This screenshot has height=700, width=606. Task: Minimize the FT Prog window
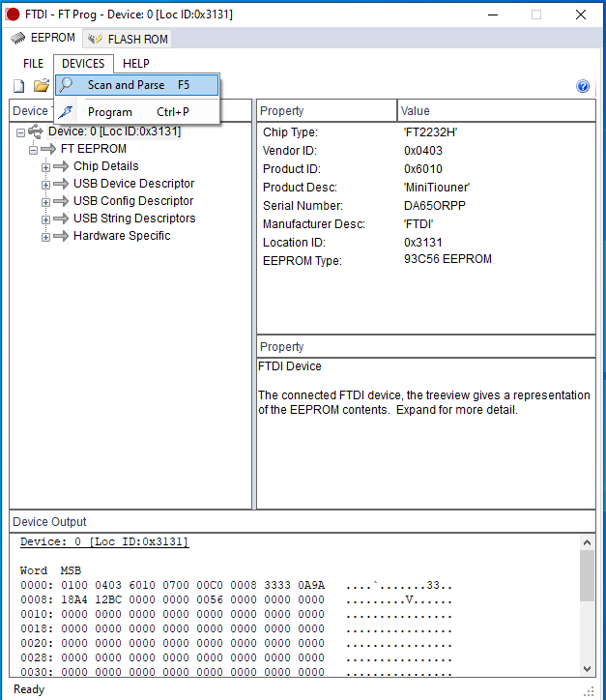click(493, 15)
